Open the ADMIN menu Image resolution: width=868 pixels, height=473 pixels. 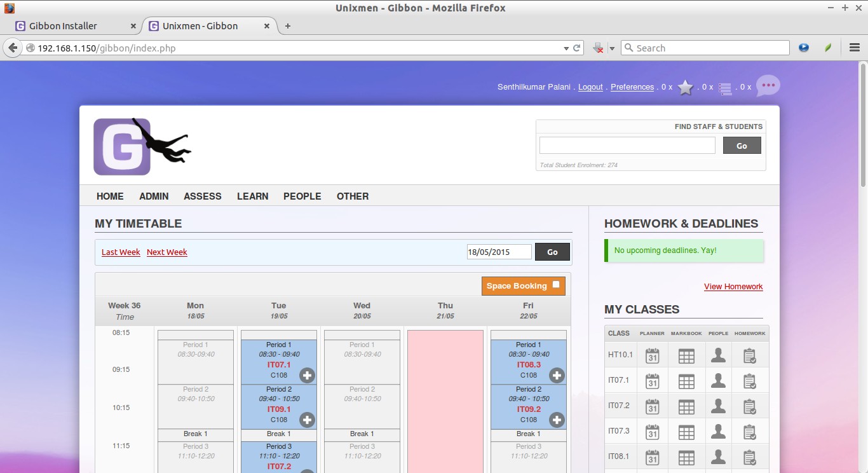click(154, 196)
